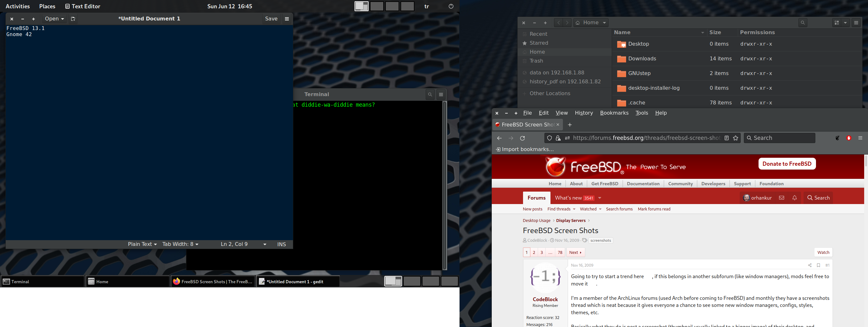Share the first post via share icon
Viewport: 868px width, 327px height.
click(810, 265)
